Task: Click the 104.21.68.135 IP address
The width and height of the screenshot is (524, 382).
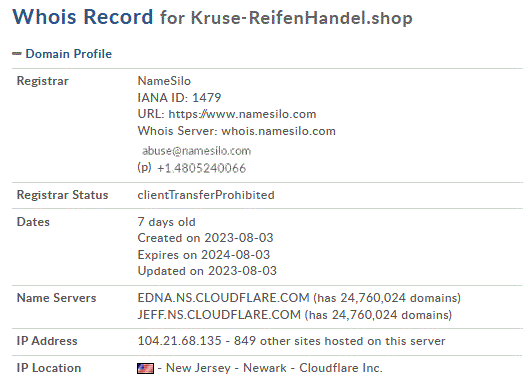Action: point(179,341)
